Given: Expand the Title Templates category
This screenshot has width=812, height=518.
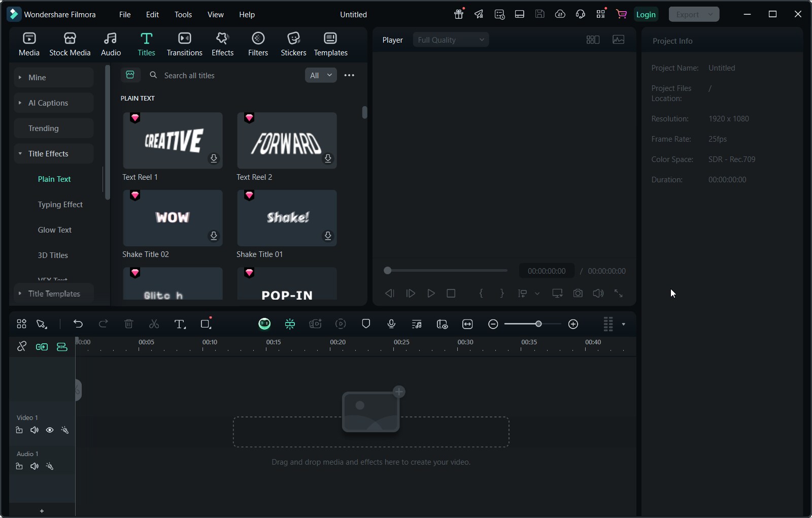Looking at the screenshot, I should [x=54, y=294].
